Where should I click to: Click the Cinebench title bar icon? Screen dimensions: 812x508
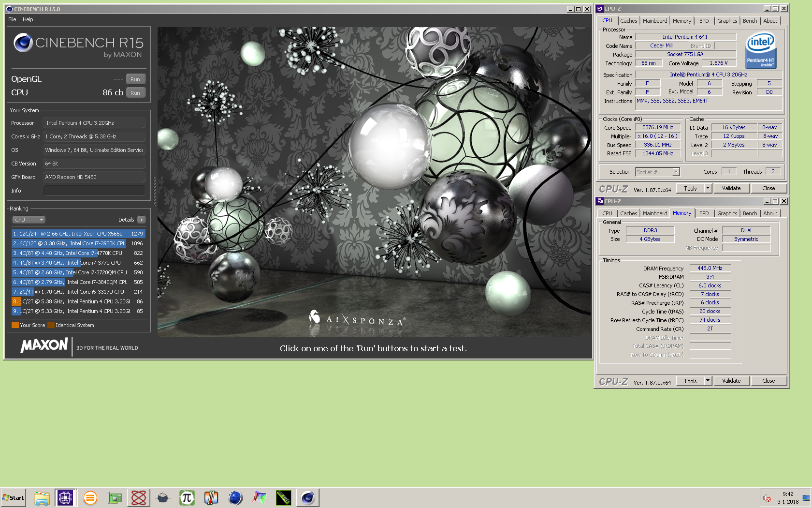[9, 9]
